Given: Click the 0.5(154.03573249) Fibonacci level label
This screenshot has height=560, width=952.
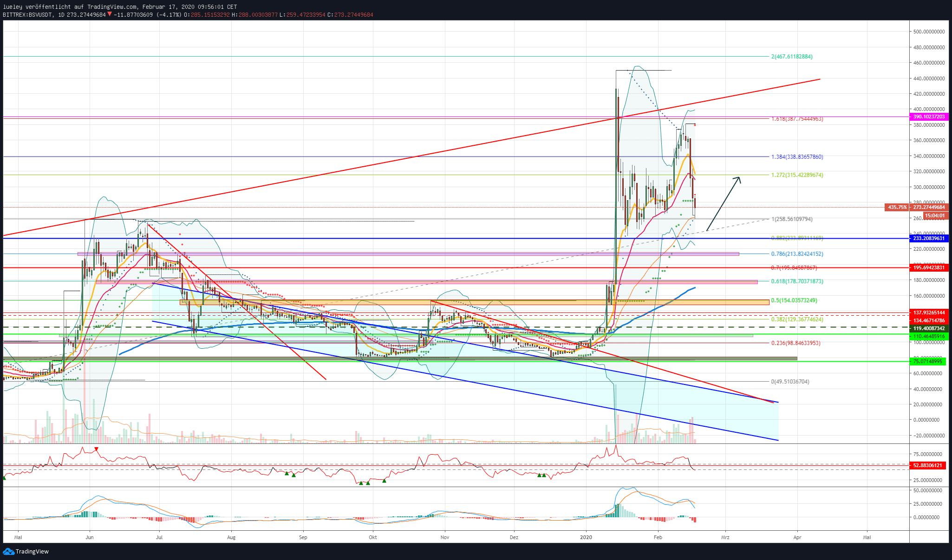Looking at the screenshot, I should tap(794, 300).
